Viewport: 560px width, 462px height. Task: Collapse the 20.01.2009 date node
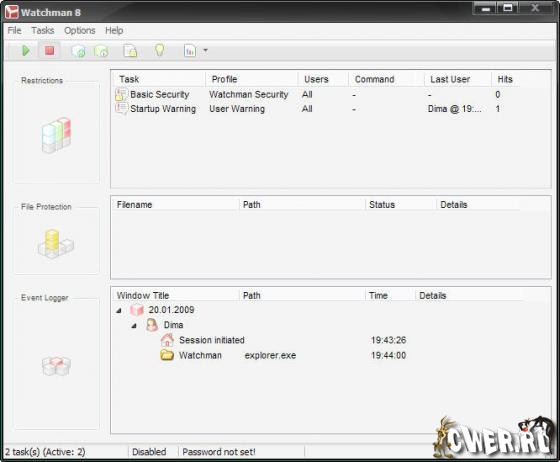click(x=119, y=311)
